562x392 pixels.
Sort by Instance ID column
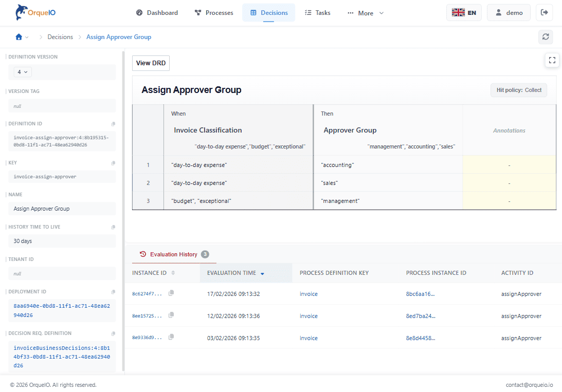pyautogui.click(x=153, y=273)
